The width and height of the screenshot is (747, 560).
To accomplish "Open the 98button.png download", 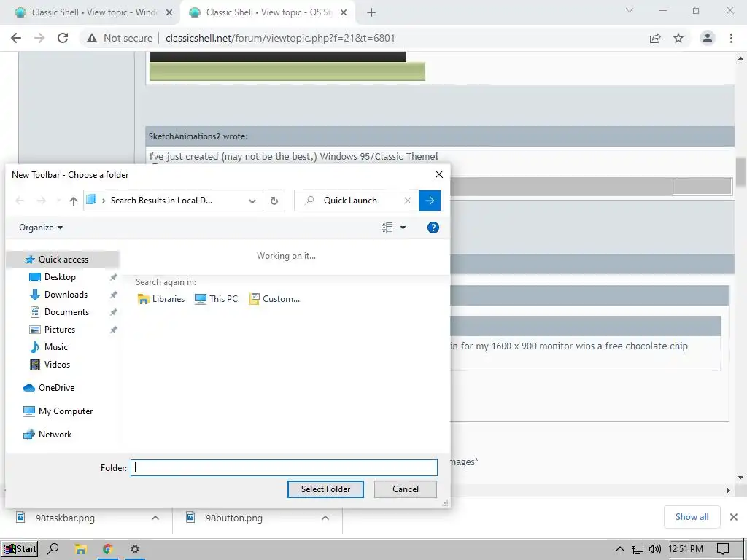I will (x=233, y=518).
